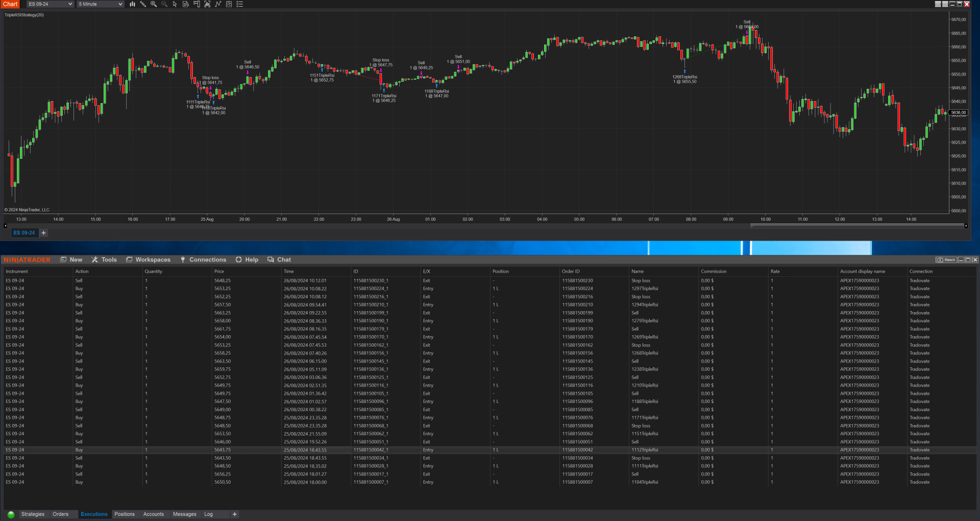
Task: Open the New menu in NinjaTrader
Action: pyautogui.click(x=71, y=259)
